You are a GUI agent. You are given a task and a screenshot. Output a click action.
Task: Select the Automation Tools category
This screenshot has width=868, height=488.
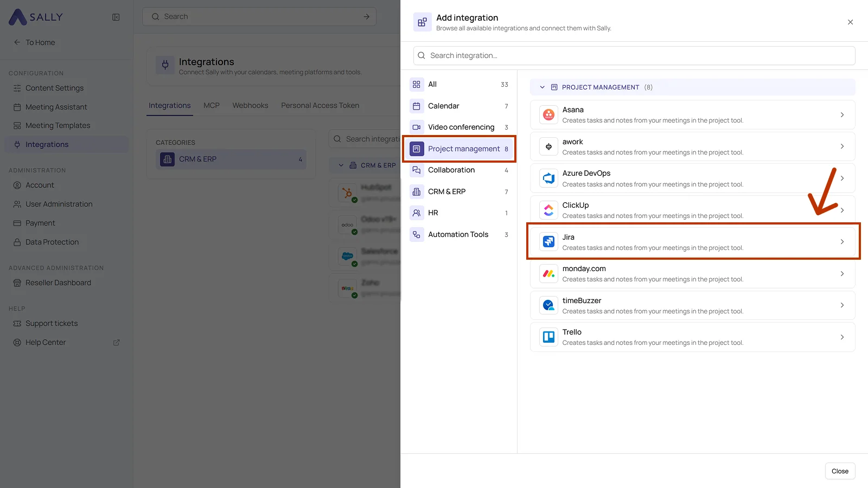459,235
